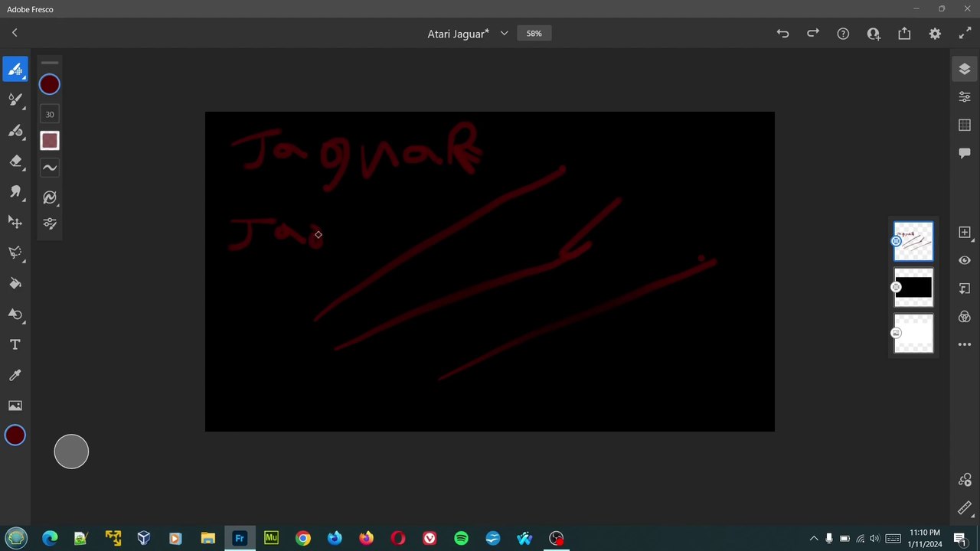The image size is (980, 551).
Task: Select the Live brushes tool
Action: (x=15, y=99)
